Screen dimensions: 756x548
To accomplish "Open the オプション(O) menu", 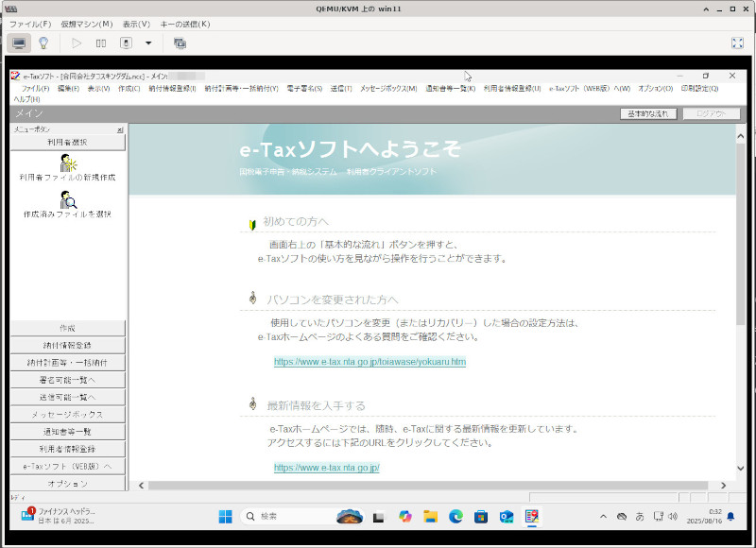I will coord(656,89).
